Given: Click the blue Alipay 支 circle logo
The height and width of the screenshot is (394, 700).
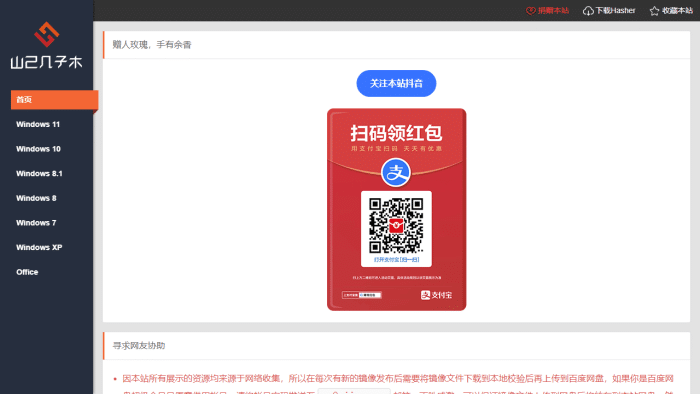Looking at the screenshot, I should pyautogui.click(x=396, y=172).
